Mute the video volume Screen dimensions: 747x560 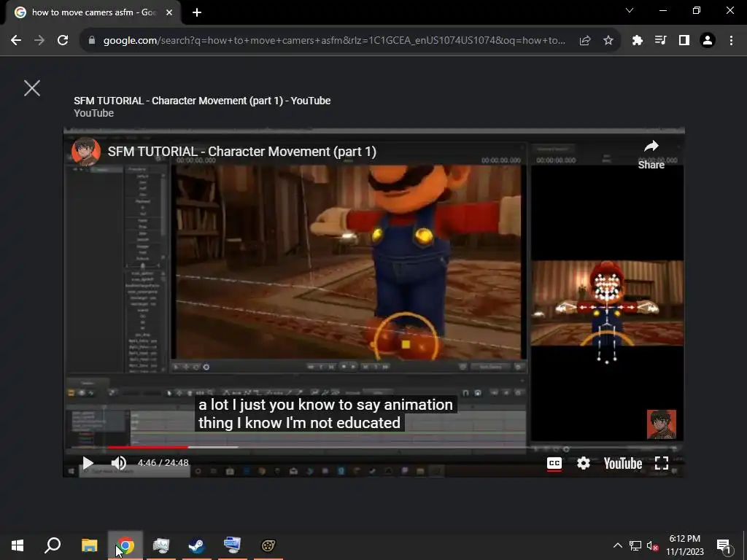tap(119, 463)
